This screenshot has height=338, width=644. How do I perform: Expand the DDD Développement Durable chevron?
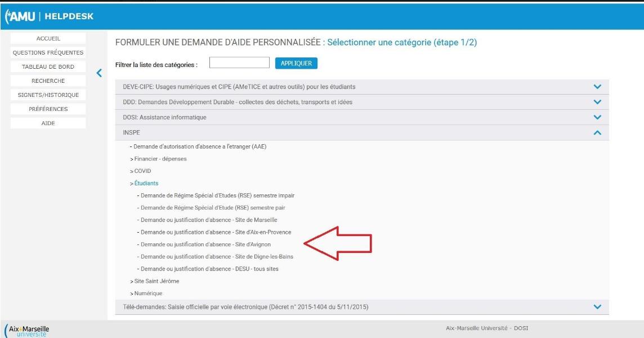(x=597, y=102)
